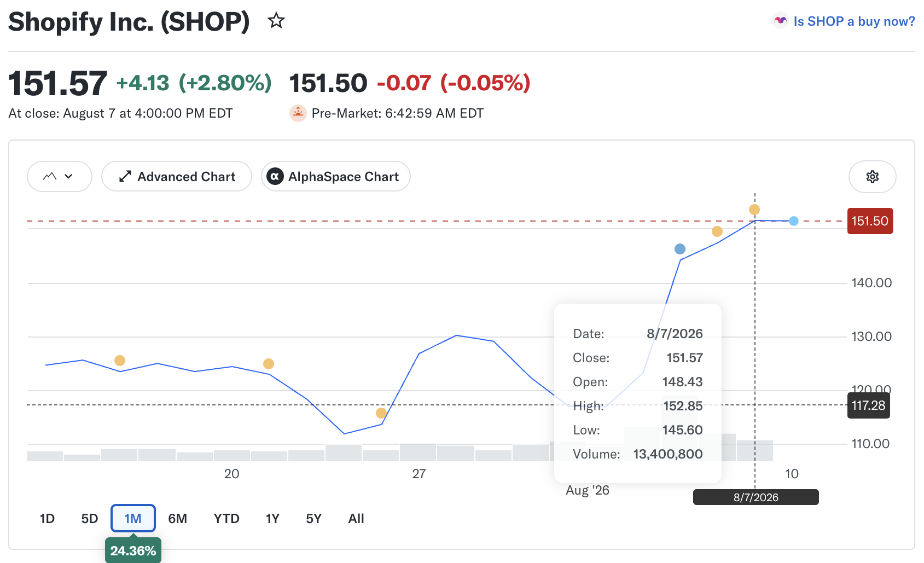Follow the 'Is SHOP a buy now?' link

pyautogui.click(x=854, y=21)
